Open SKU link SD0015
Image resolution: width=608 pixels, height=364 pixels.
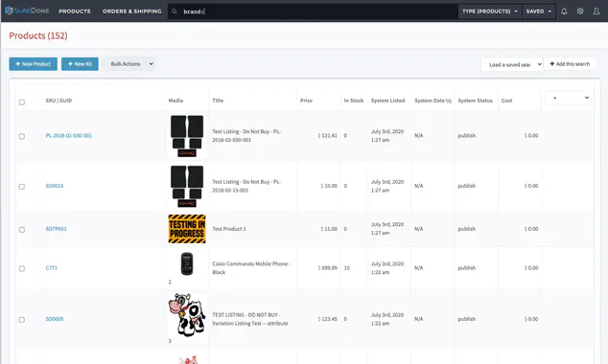(55, 186)
